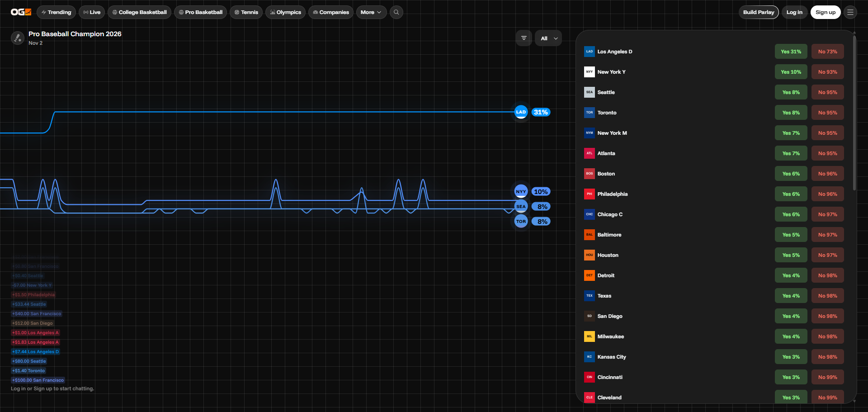Open the search magnifier icon
Screen dimensions: 868x412
[x=396, y=12]
